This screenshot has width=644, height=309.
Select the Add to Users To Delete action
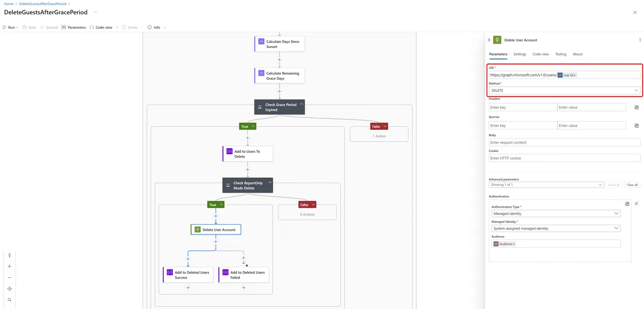247,154
